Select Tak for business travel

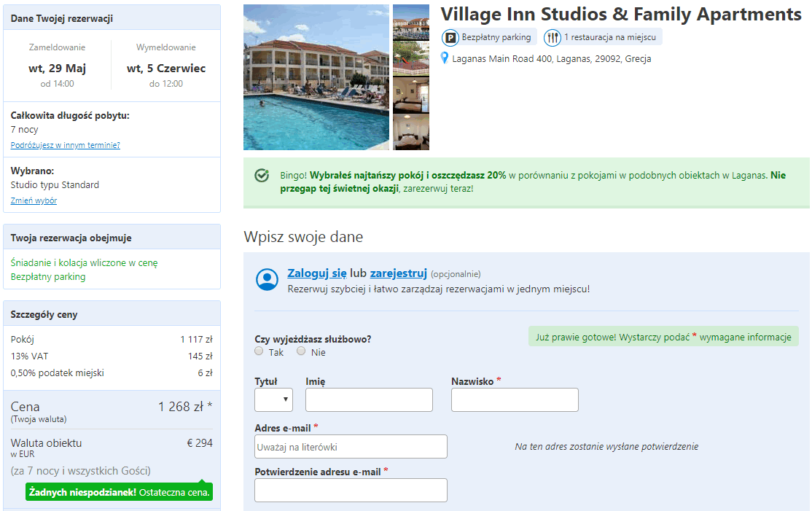(259, 351)
